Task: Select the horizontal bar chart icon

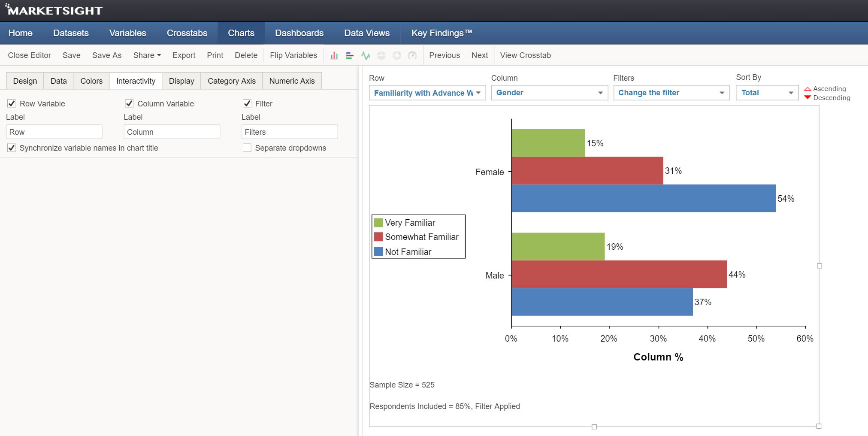Action: pos(350,55)
